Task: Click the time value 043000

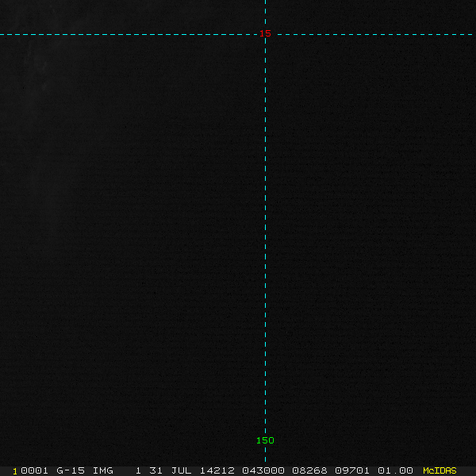Action: (263, 470)
